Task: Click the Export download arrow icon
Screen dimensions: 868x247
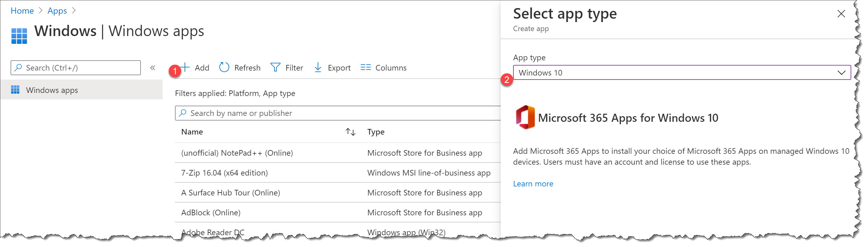Action: [318, 67]
